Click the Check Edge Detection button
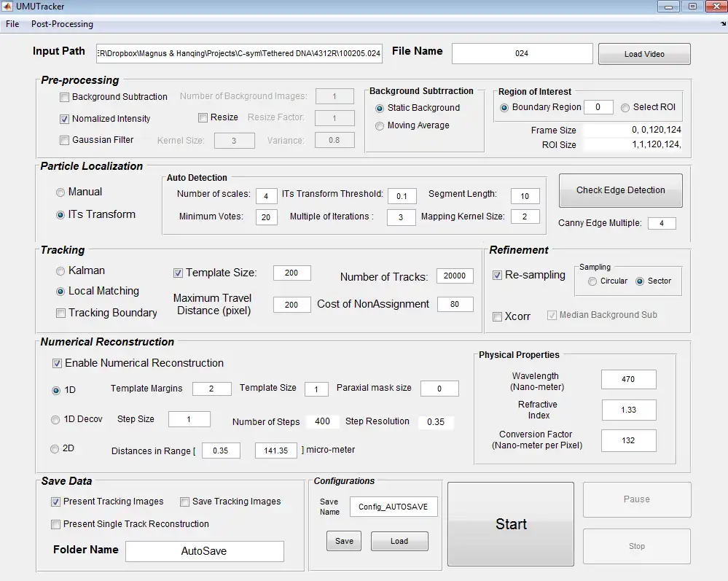 coord(620,190)
